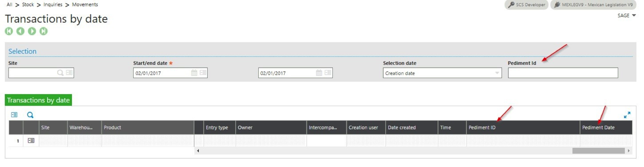Go to the previous record arrow icon

click(x=20, y=31)
